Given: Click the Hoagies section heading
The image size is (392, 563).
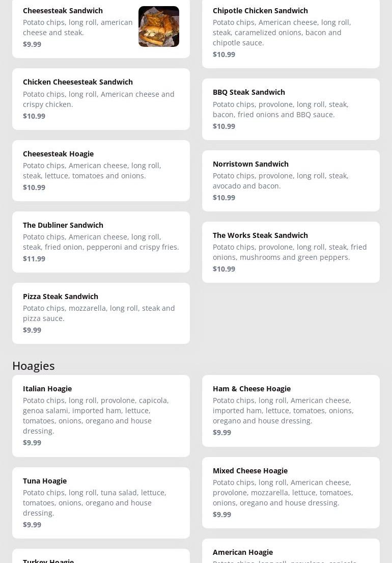Looking at the screenshot, I should point(34,366).
